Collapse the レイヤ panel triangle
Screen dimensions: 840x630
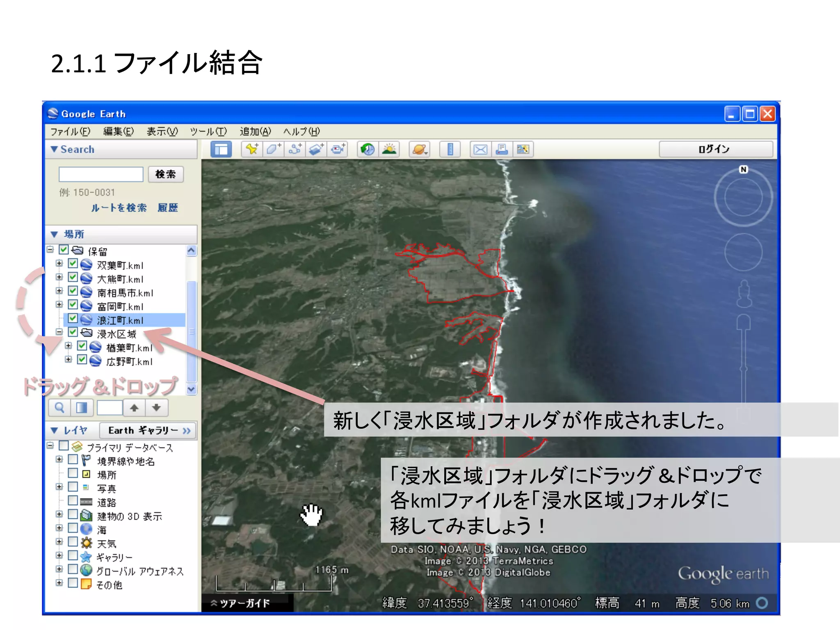[x=54, y=430]
